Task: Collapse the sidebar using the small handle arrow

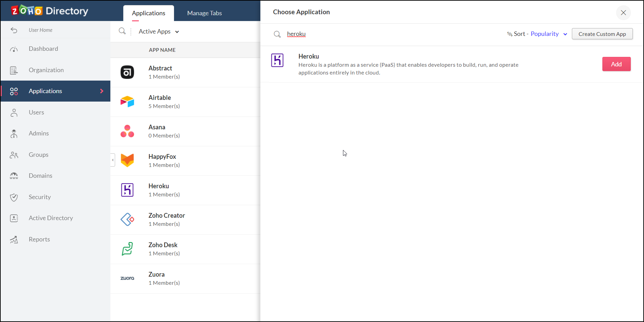Action: point(113,160)
